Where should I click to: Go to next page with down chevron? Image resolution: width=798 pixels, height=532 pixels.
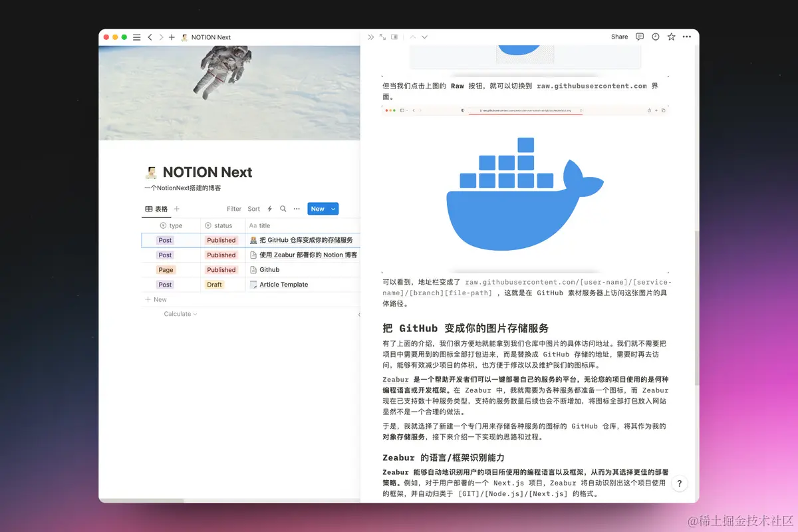(425, 37)
